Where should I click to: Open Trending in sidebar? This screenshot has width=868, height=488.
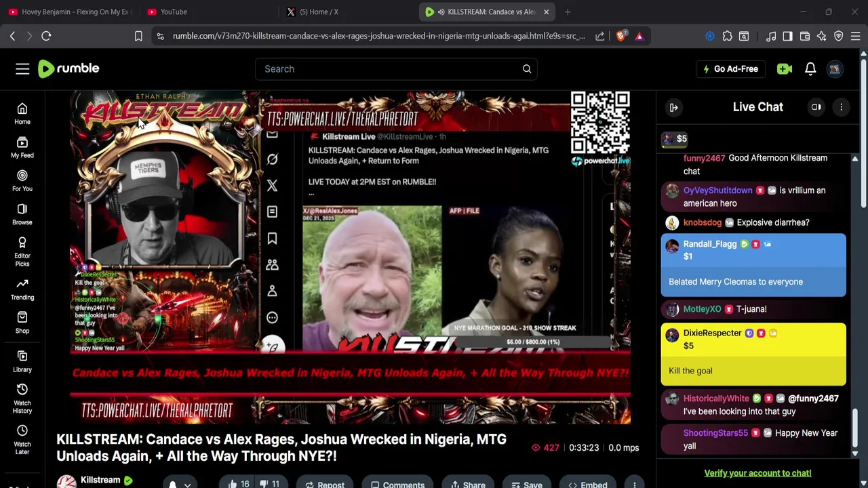coord(22,289)
